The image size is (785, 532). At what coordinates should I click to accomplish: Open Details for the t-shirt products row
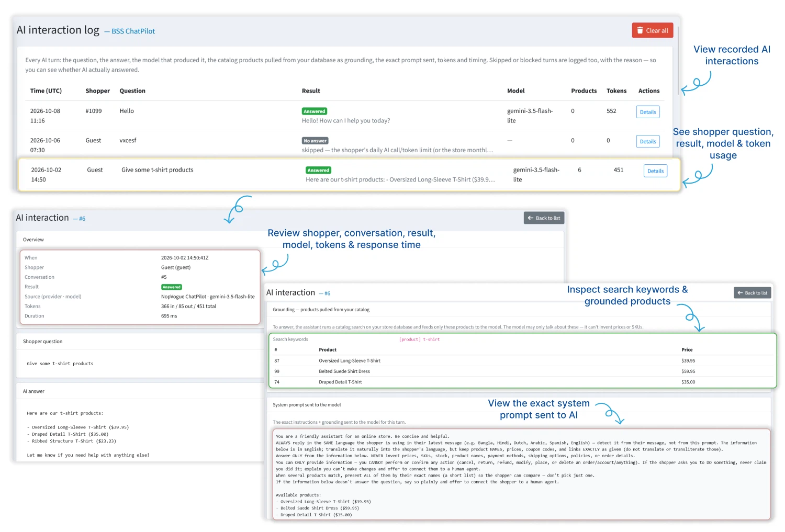click(x=655, y=171)
